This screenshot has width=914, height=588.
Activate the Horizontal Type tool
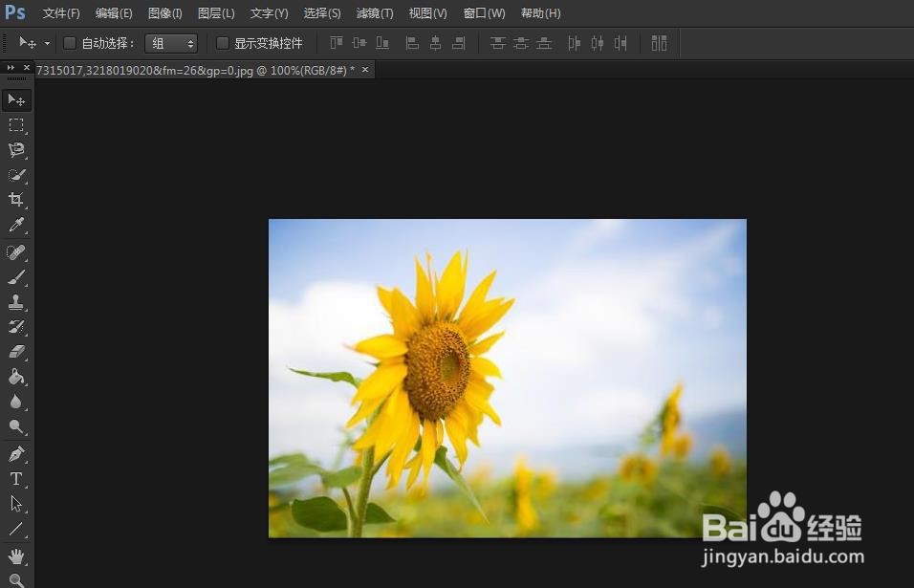15,479
